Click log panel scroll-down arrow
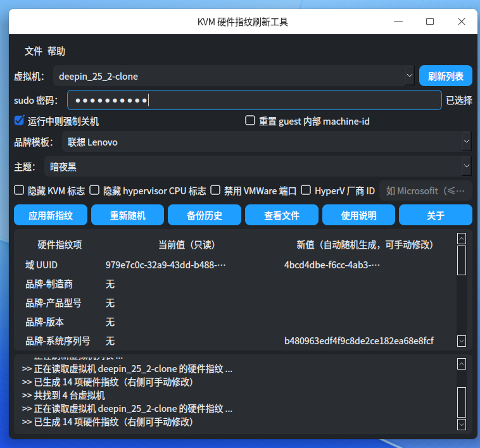The height and width of the screenshot is (448, 480). click(x=462, y=425)
